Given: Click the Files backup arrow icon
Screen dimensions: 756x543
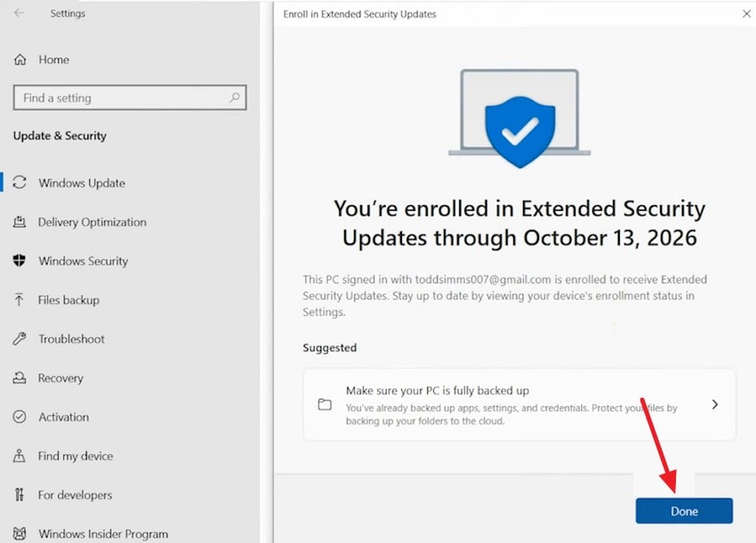Looking at the screenshot, I should (19, 300).
